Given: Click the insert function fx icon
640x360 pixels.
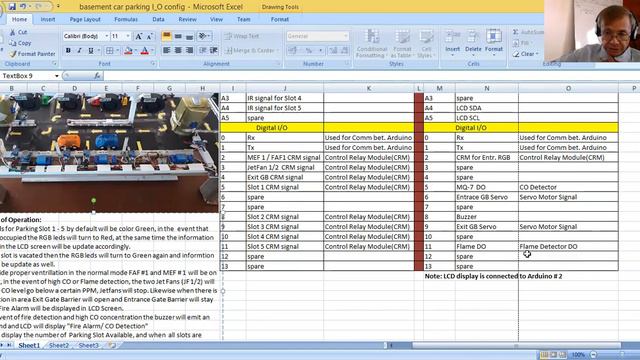Looking at the screenshot, I should 97,76.
